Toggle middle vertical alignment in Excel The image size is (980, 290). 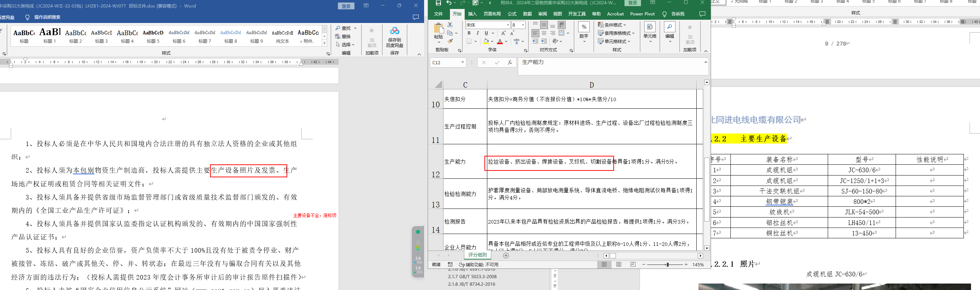[x=544, y=25]
